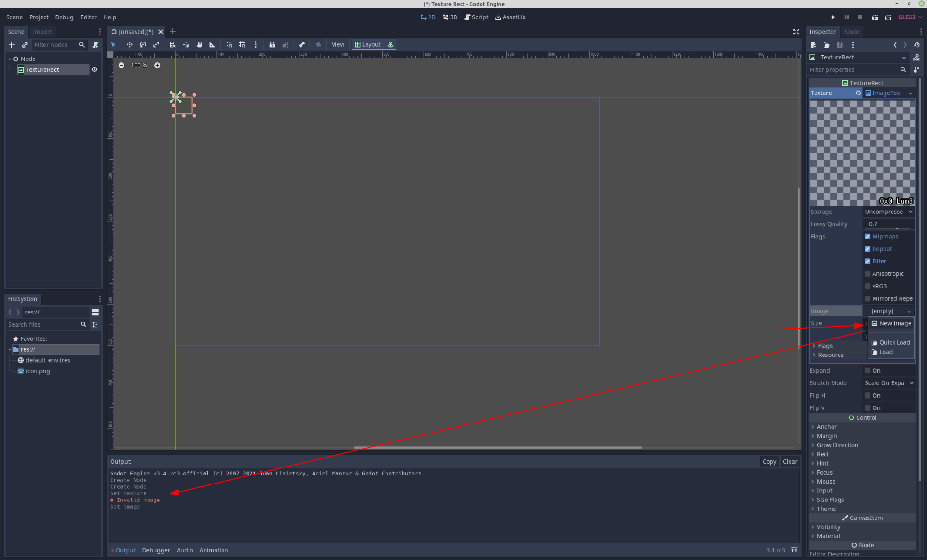Choose New Image from the context menu
The height and width of the screenshot is (560, 927).
[x=893, y=323]
